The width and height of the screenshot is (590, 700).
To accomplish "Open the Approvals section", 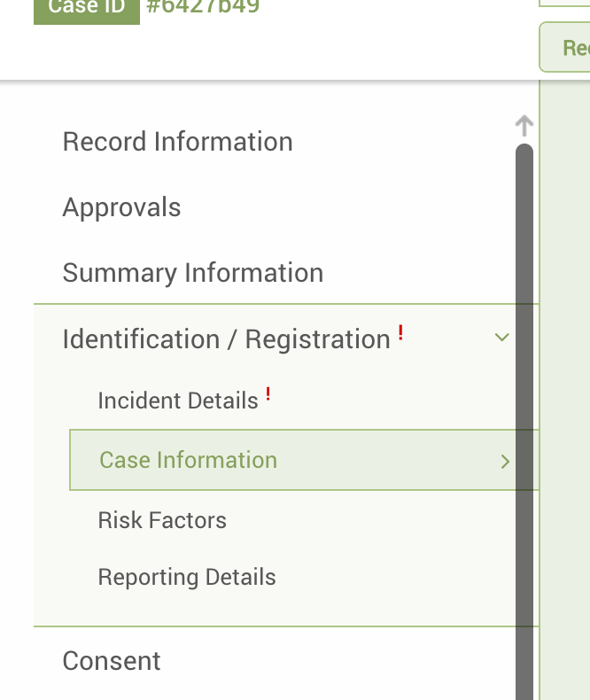I will 121,207.
